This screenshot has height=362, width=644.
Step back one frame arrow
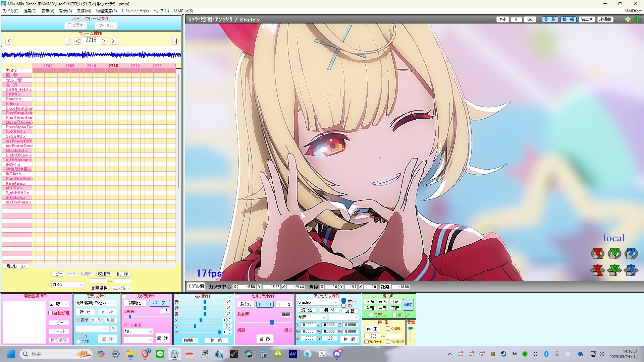coord(77,41)
